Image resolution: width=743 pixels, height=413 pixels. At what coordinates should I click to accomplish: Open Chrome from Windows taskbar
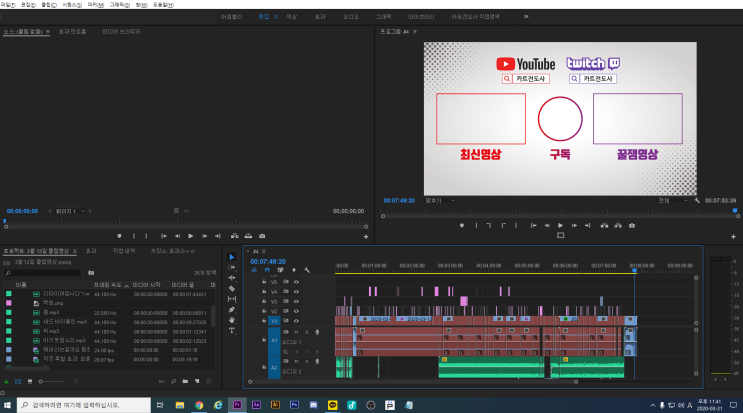(199, 405)
